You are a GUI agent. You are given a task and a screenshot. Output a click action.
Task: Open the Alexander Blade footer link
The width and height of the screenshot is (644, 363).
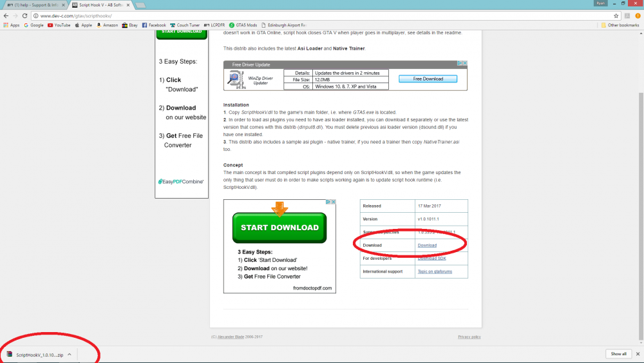click(x=231, y=337)
